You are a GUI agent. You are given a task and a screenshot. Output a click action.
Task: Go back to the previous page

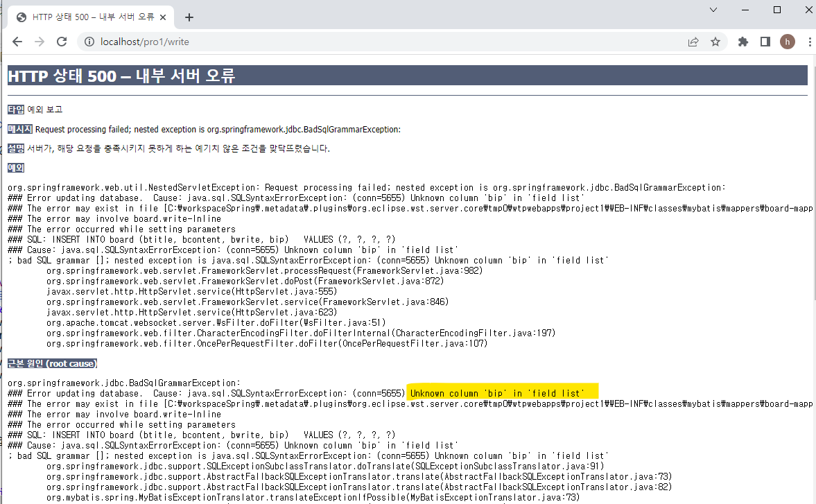pos(17,42)
